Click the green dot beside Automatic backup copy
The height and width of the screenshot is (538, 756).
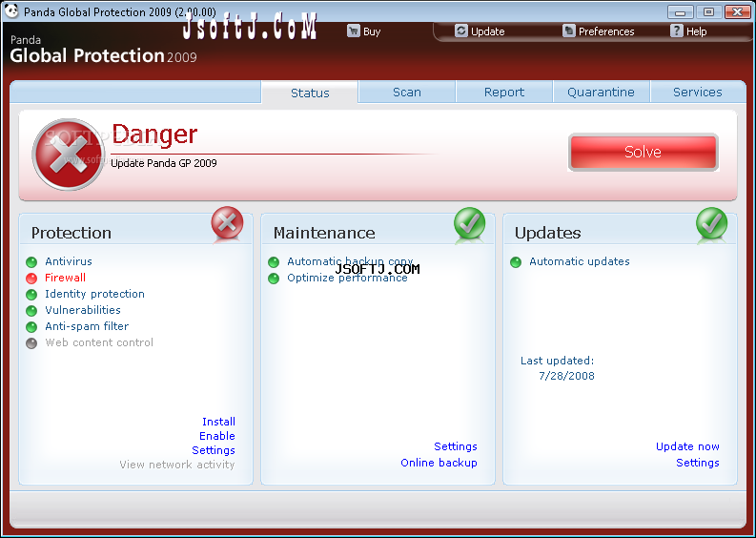click(x=274, y=262)
